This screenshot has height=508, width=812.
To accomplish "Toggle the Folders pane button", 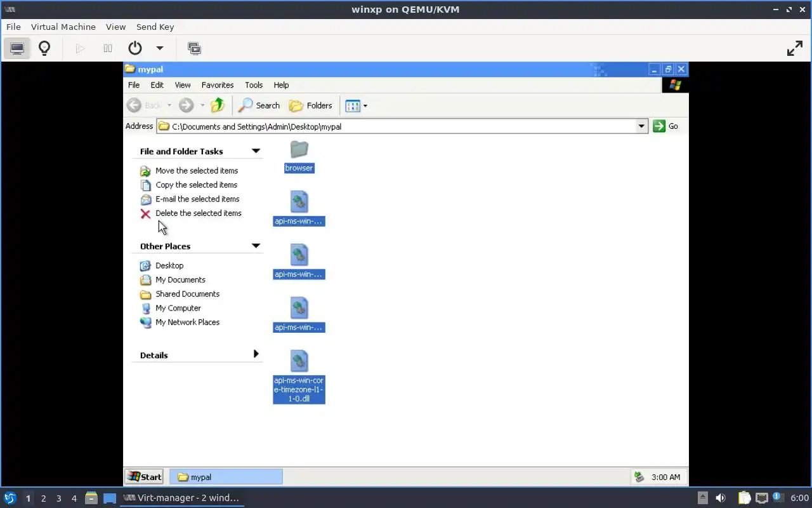I will (x=311, y=105).
